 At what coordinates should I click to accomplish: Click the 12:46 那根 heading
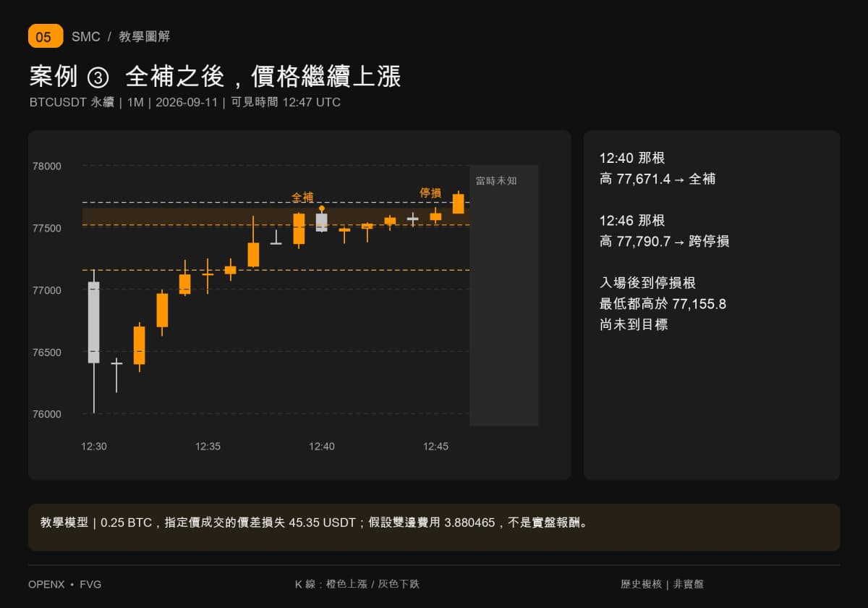tap(632, 221)
